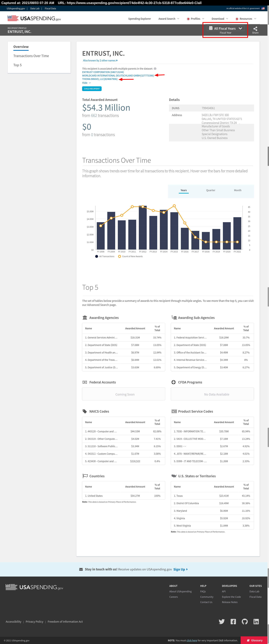Expand the Resources menu
The height and width of the screenshot is (644, 269).
click(246, 19)
